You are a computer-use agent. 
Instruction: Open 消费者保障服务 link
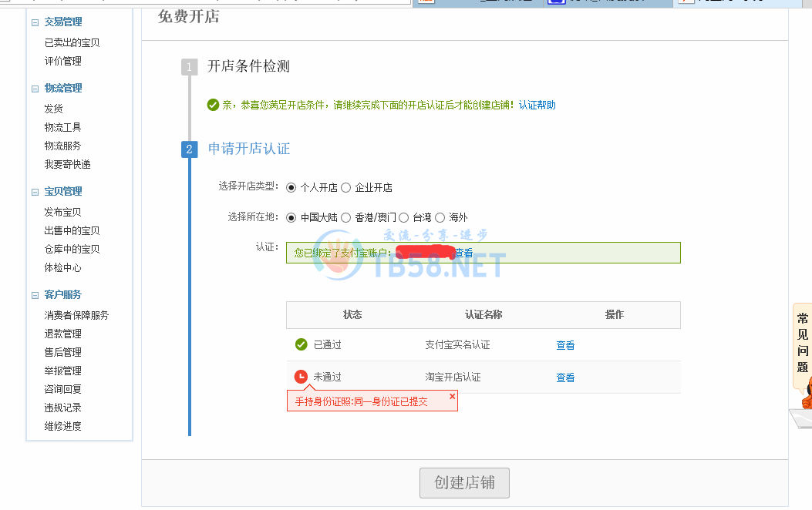(76, 316)
